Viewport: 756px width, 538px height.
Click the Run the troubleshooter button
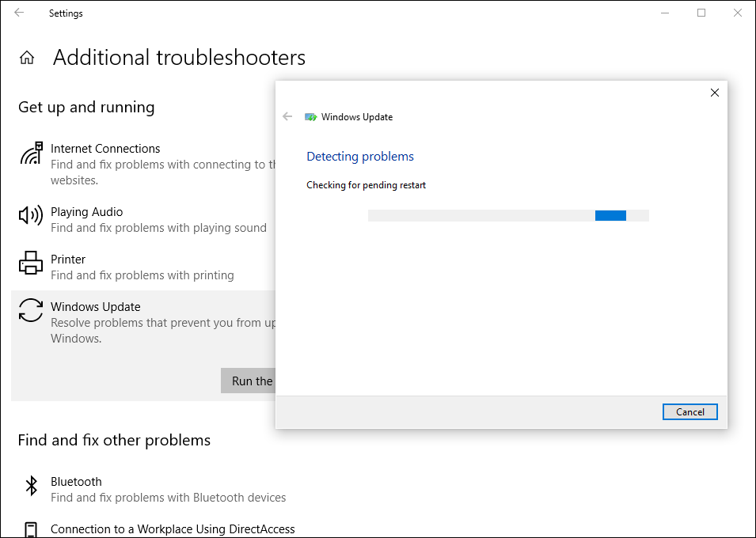(249, 381)
